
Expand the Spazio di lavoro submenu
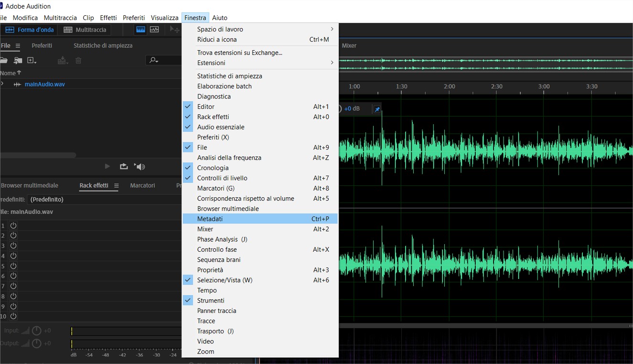220,29
